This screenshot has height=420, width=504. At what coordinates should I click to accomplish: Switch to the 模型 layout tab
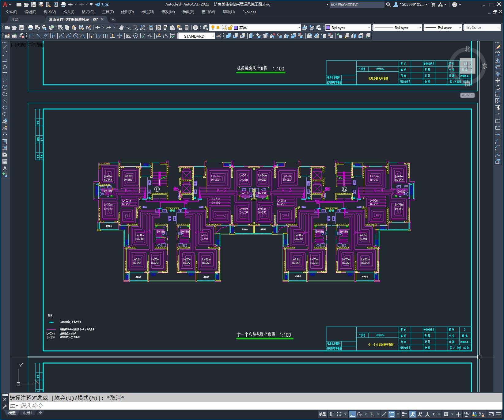(x=12, y=413)
